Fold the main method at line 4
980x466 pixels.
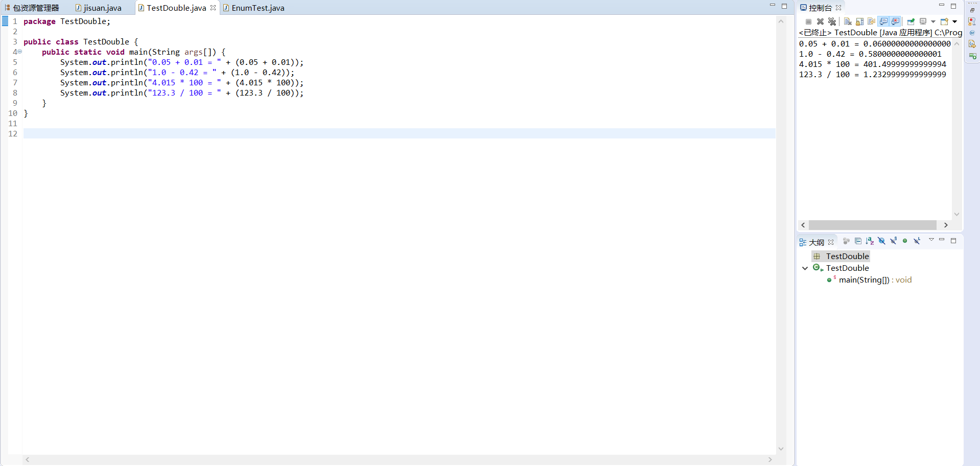point(19,52)
